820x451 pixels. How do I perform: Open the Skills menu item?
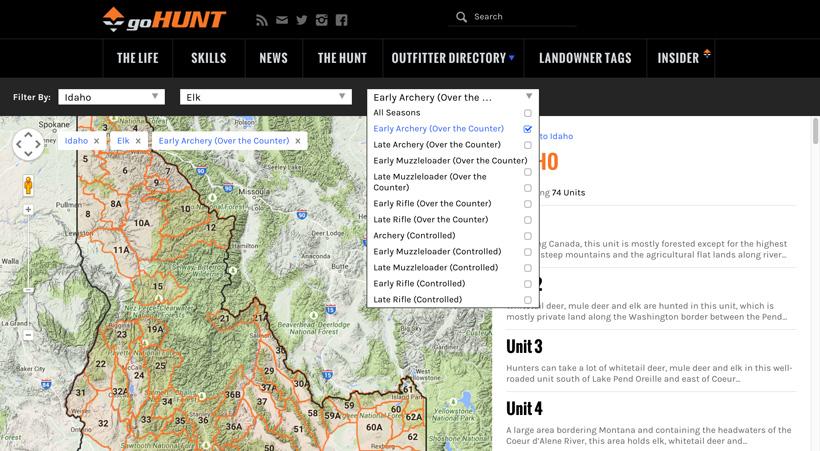point(209,58)
